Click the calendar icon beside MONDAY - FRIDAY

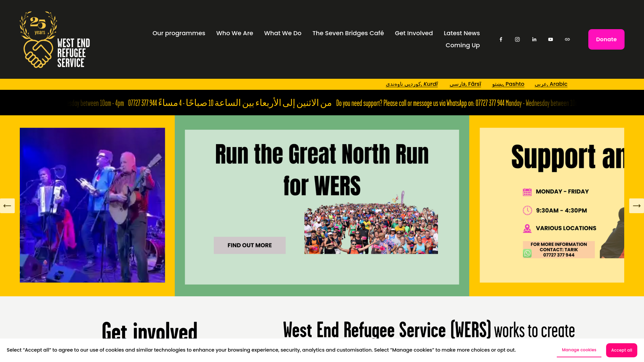[x=527, y=192]
